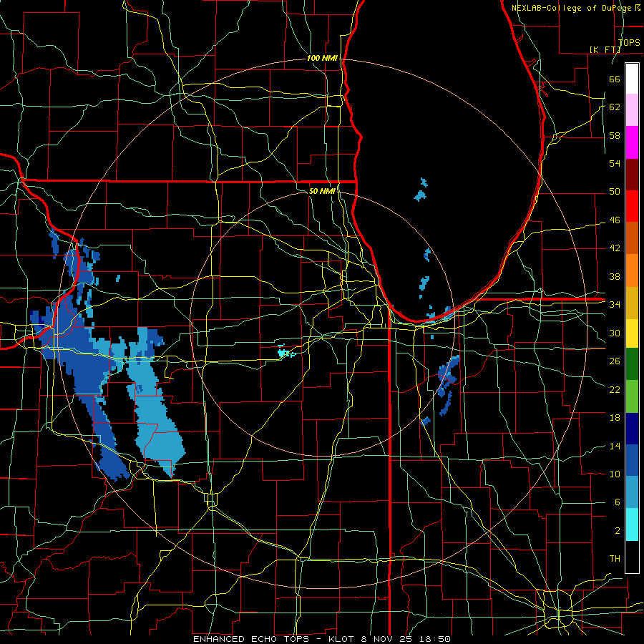The height and width of the screenshot is (644, 644).
Task: Click the "100 NMI" range ring label
Action: 322,58
